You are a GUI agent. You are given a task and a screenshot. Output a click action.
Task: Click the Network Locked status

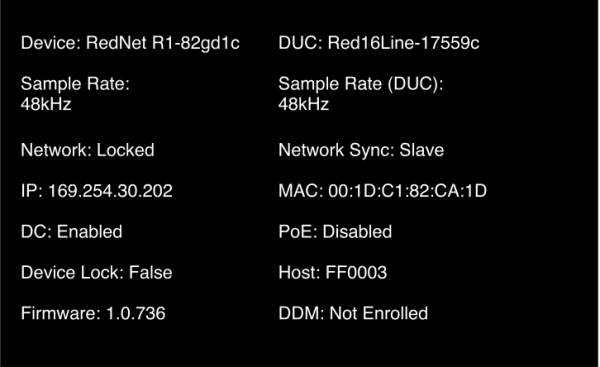pyautogui.click(x=88, y=150)
